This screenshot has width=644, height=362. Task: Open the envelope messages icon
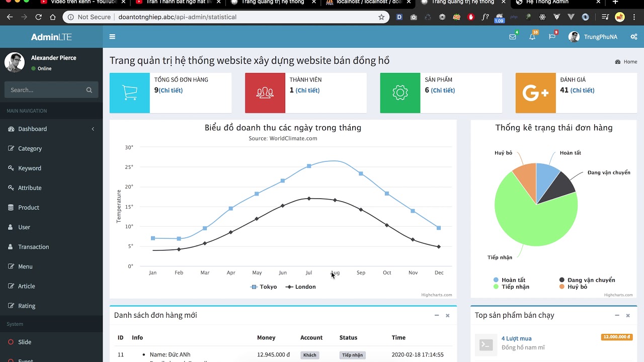513,37
